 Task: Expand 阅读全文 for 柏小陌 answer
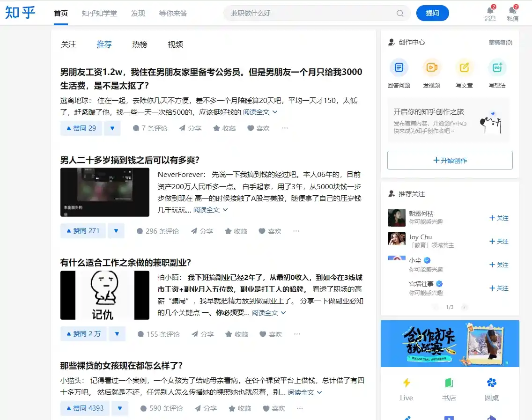coord(269,313)
